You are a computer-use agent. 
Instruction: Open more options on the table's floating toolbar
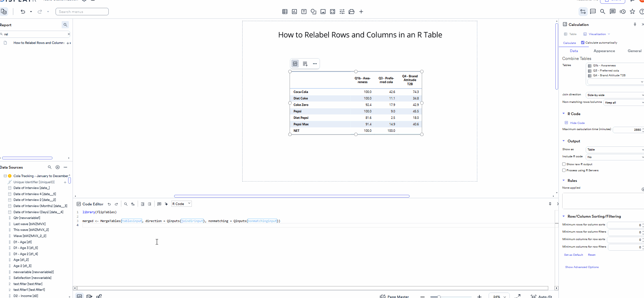tap(315, 64)
